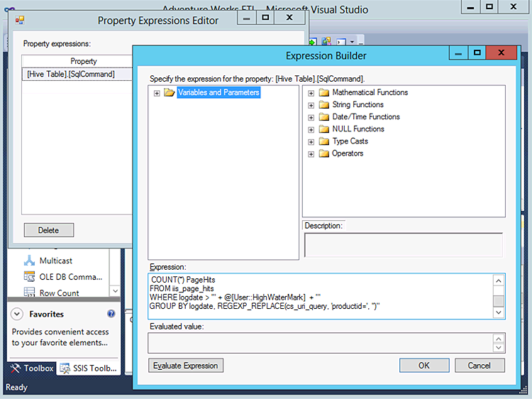The image size is (532, 399).
Task: Click the Date/Time Functions label
Action: click(x=366, y=117)
